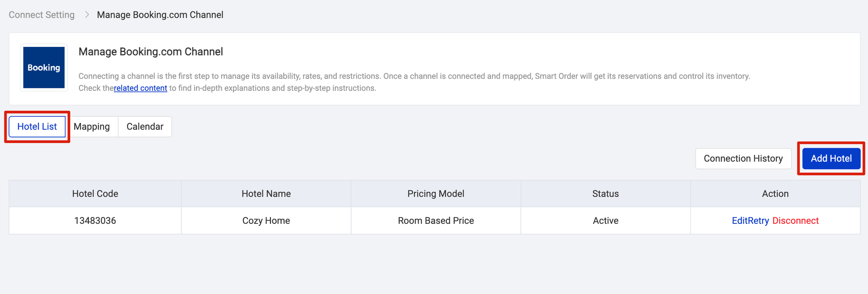Click the Booking logo image
The image size is (868, 294).
point(44,68)
